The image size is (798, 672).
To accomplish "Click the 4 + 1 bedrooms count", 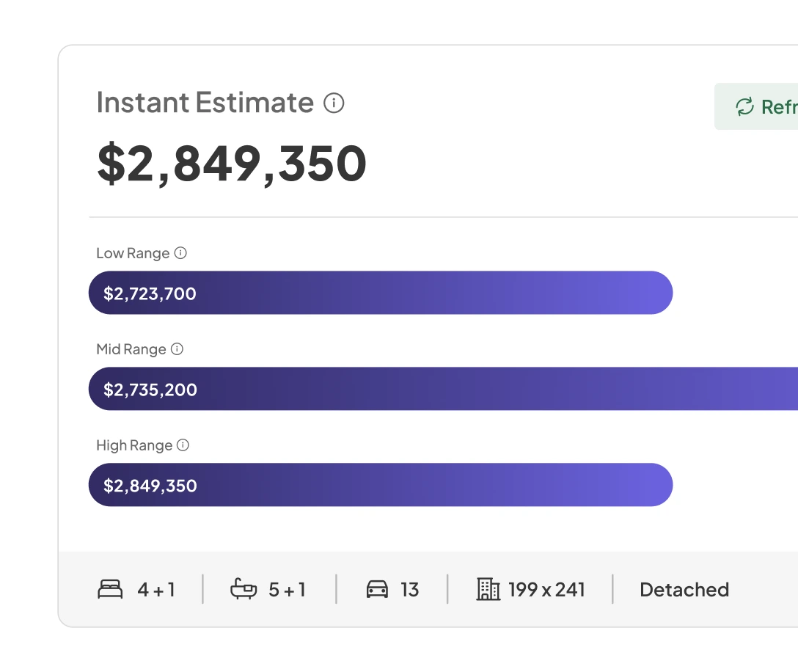I will [x=156, y=590].
